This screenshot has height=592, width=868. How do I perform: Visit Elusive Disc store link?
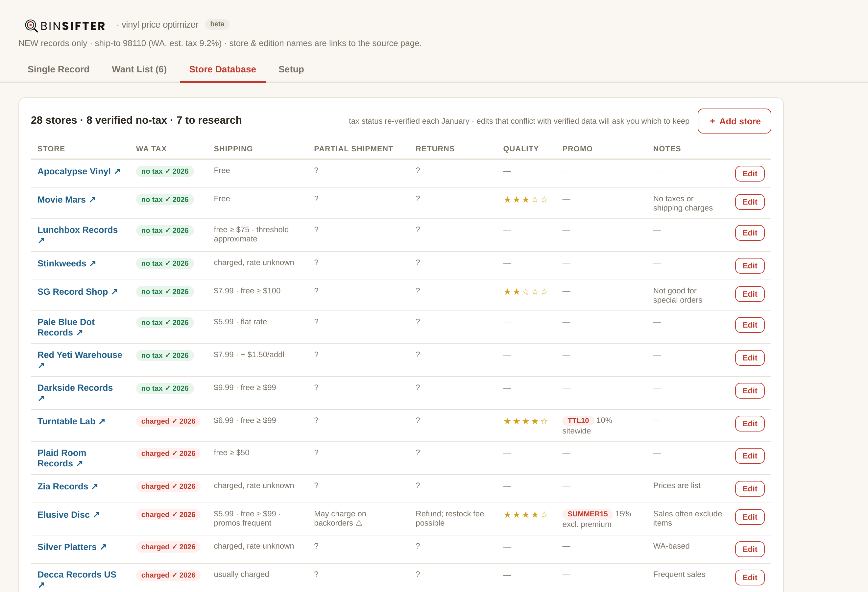click(69, 515)
